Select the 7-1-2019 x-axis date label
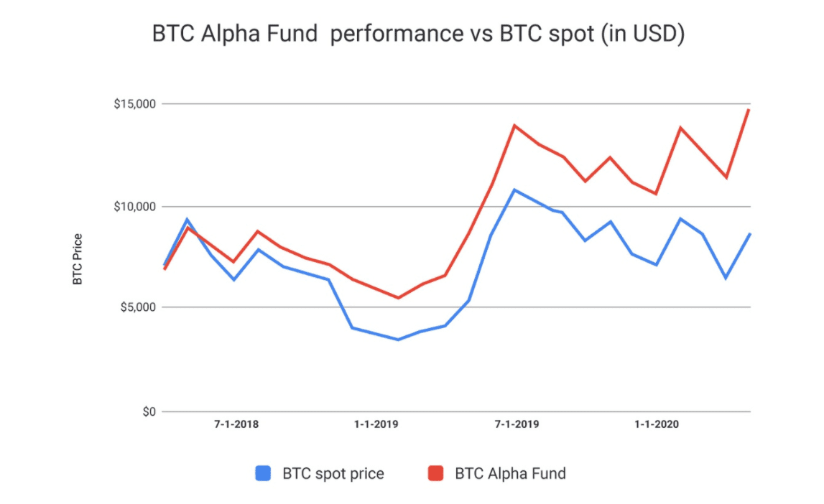The width and height of the screenshot is (824, 504). [x=517, y=424]
